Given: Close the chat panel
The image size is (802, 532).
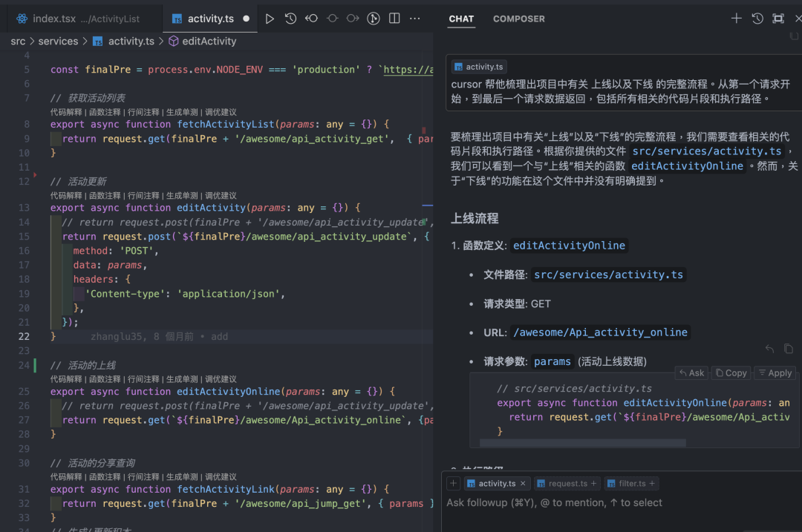Looking at the screenshot, I should 798,19.
